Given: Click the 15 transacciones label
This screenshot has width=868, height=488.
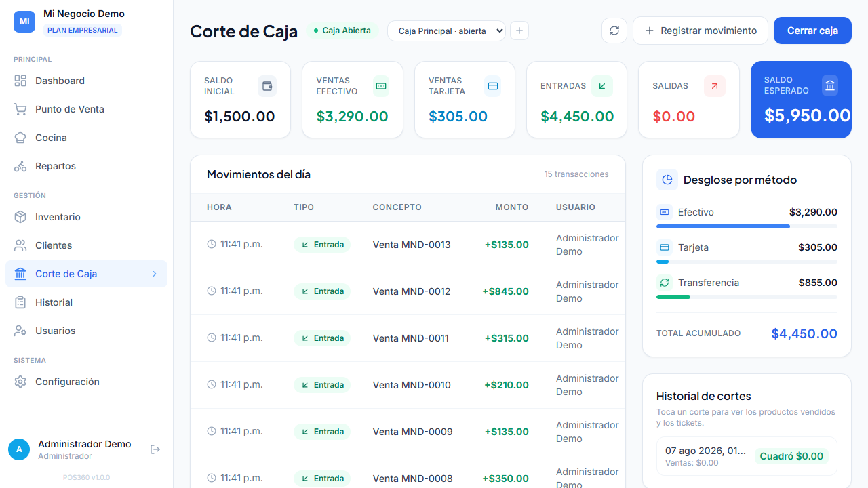Looking at the screenshot, I should pyautogui.click(x=576, y=174).
